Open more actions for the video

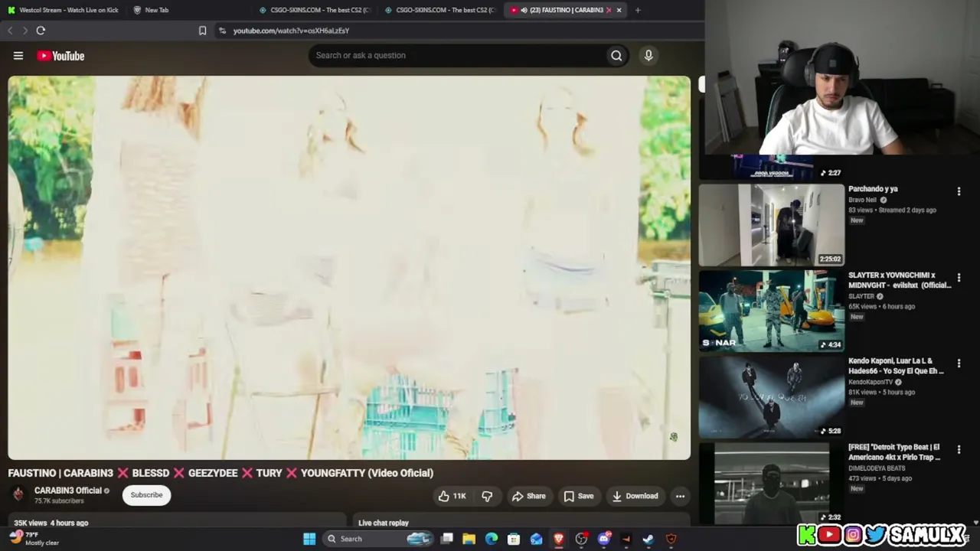click(x=680, y=496)
